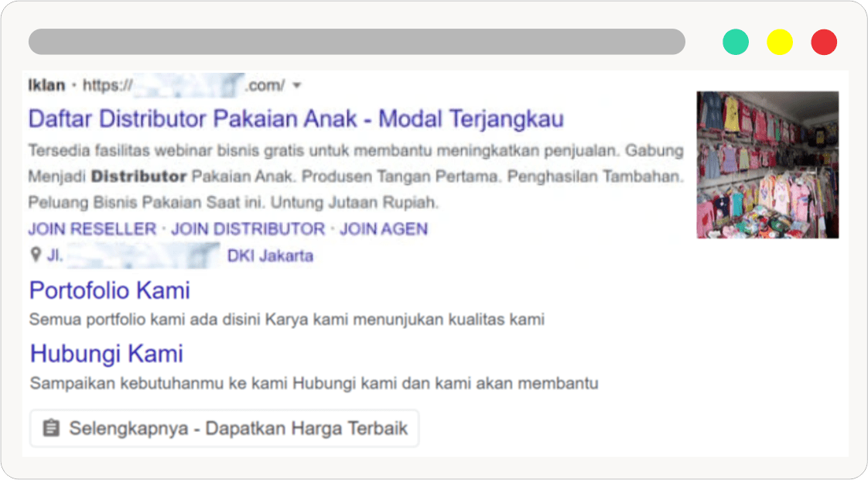The height and width of the screenshot is (480, 868).
Task: Open the Hubungi Kami link
Action: click(x=106, y=354)
